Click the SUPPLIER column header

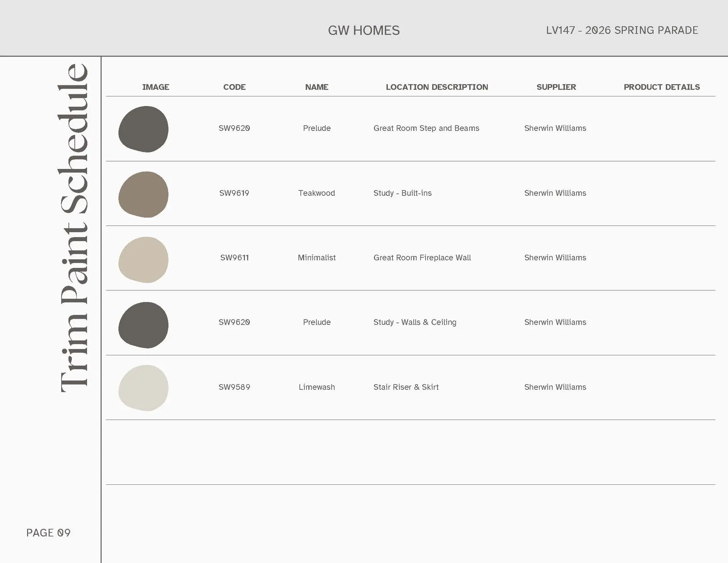556,87
